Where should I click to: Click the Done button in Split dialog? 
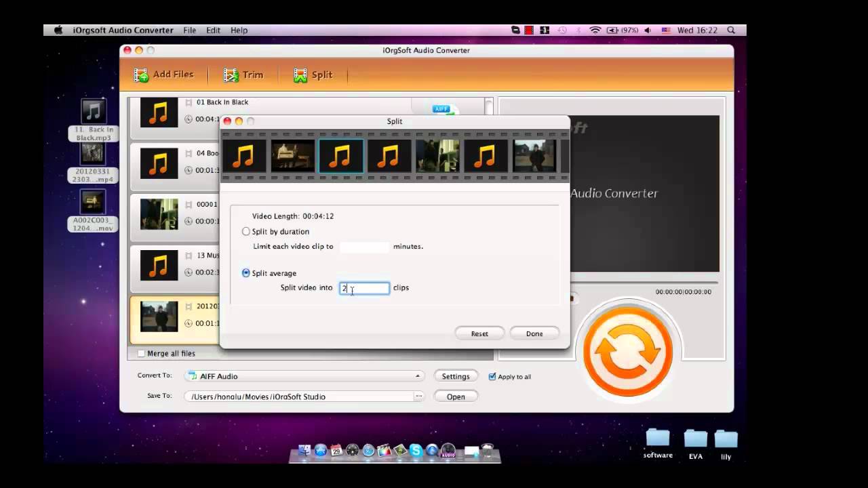[x=534, y=333]
